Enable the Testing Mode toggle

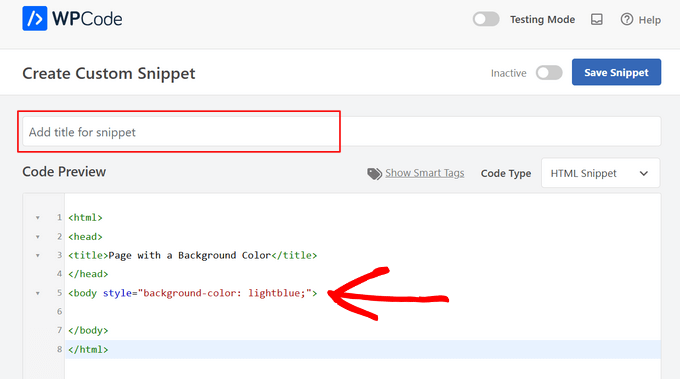[x=486, y=19]
